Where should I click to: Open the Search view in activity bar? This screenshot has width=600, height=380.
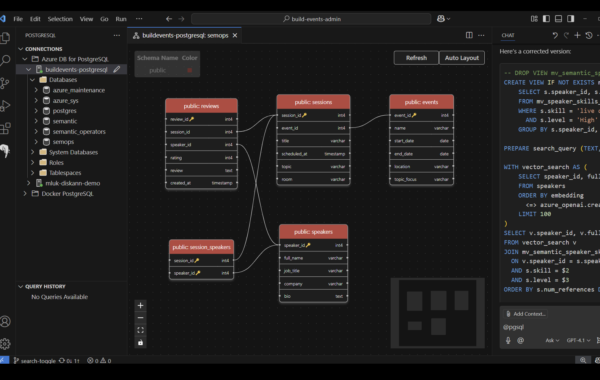[x=5, y=60]
